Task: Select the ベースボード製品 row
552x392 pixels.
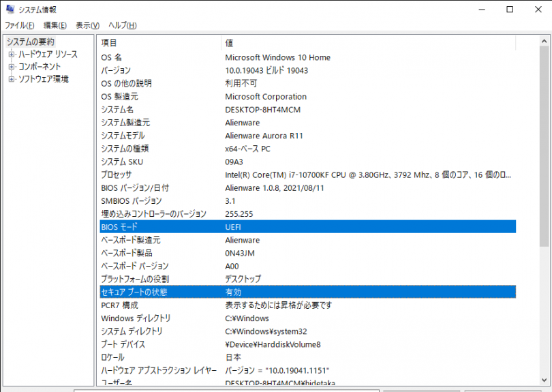Action: 307,253
